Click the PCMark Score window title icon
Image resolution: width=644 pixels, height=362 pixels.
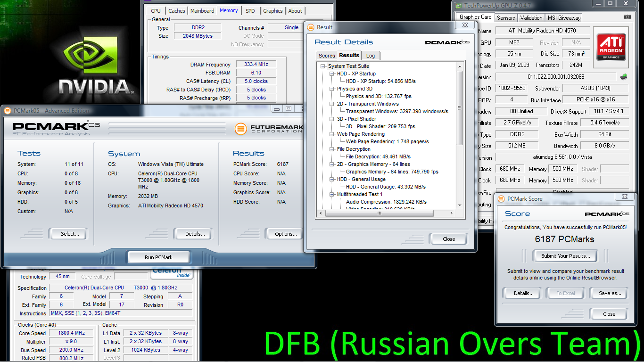pos(502,199)
